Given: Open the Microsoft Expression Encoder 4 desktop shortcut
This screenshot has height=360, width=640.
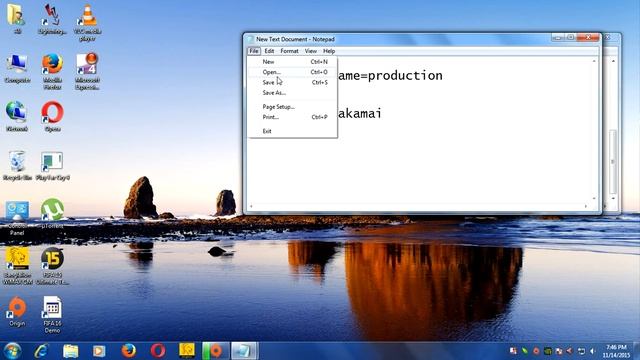Looking at the screenshot, I should pyautogui.click(x=87, y=71).
